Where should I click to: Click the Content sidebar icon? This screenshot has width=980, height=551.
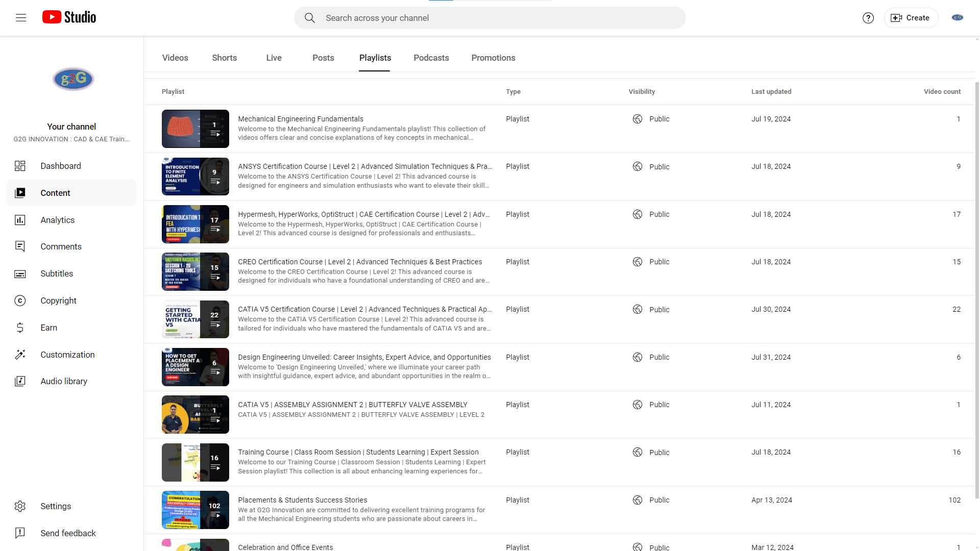pyautogui.click(x=20, y=193)
